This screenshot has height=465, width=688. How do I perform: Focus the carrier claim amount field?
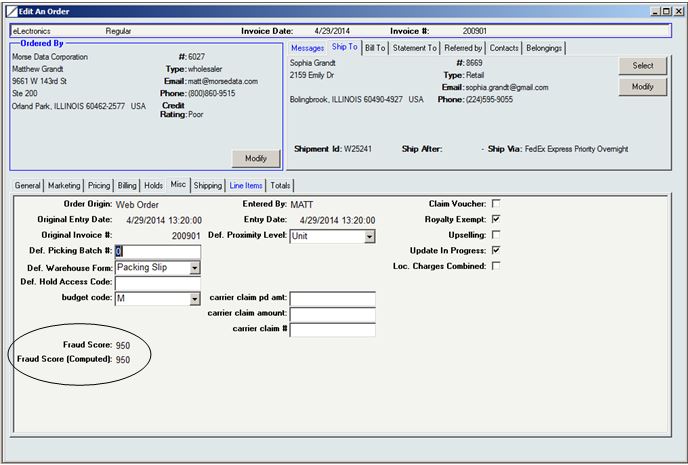(x=332, y=314)
